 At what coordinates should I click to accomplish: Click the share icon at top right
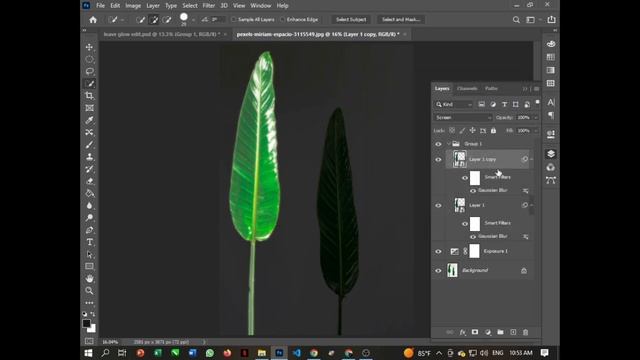coord(551,20)
